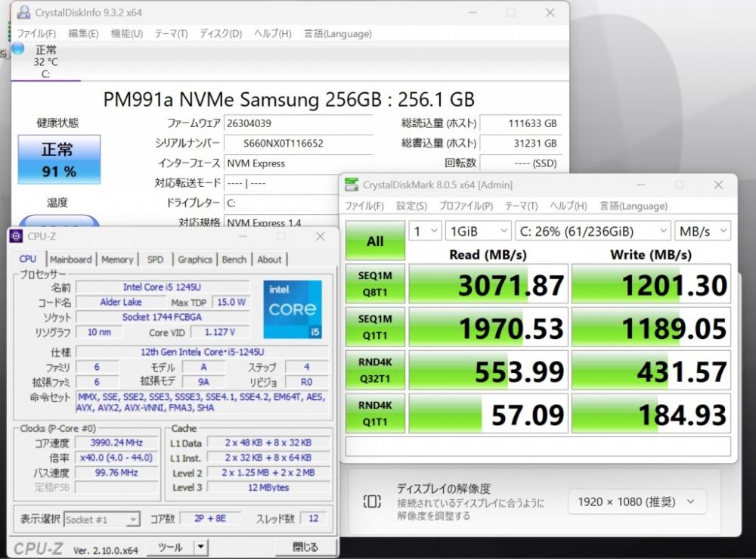Click the CrystalDiskMark app icon in title bar
756x559 pixels.
[x=352, y=185]
